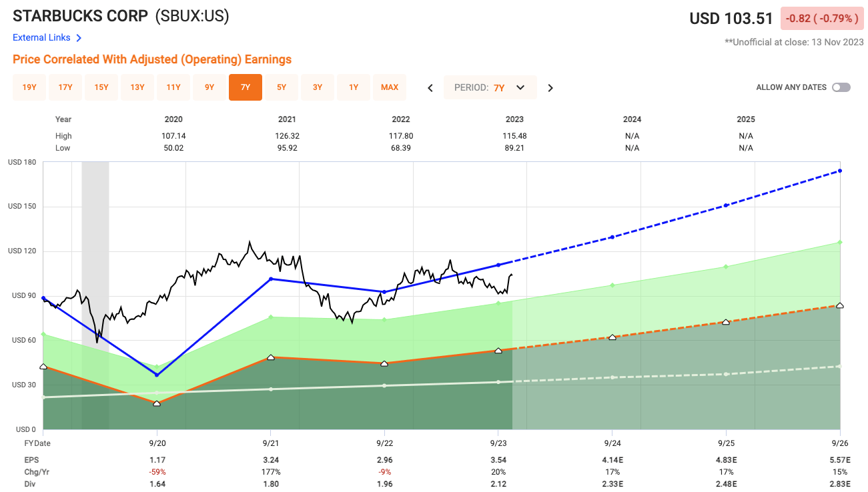Image resolution: width=868 pixels, height=492 pixels.
Task: Open the External Links menu
Action: [41, 38]
